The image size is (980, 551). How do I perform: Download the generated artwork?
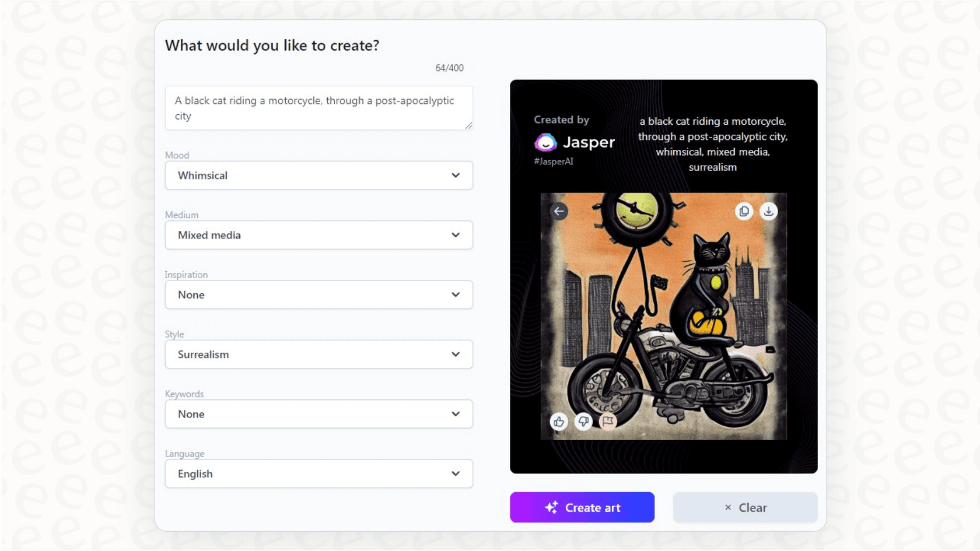(x=768, y=212)
